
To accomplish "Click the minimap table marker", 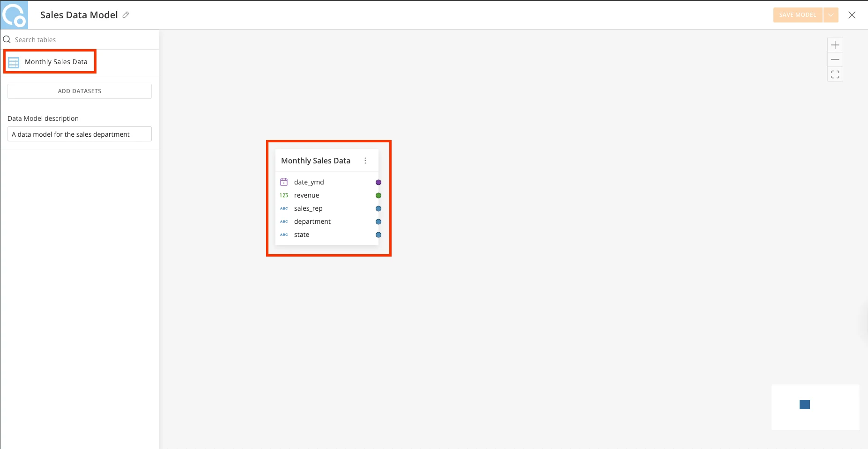I will pyautogui.click(x=805, y=405).
